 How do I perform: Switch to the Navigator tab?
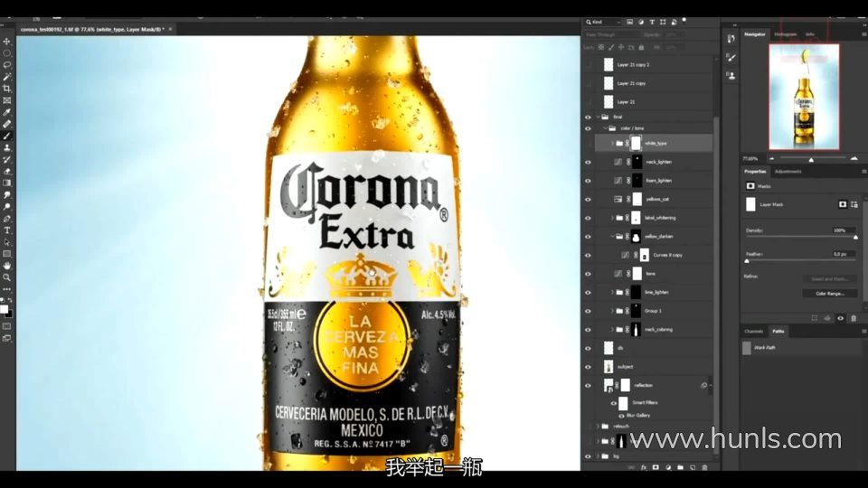tap(754, 34)
